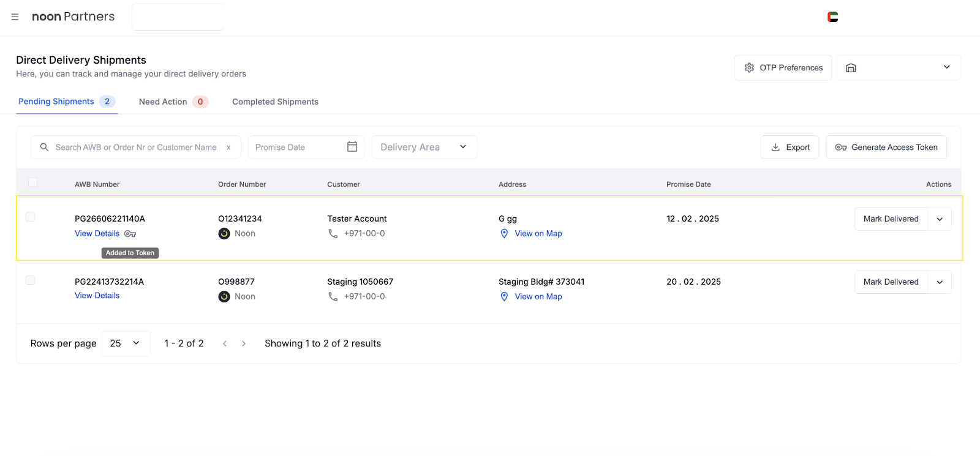The width and height of the screenshot is (980, 456).
Task: Click the Export button
Action: click(790, 148)
